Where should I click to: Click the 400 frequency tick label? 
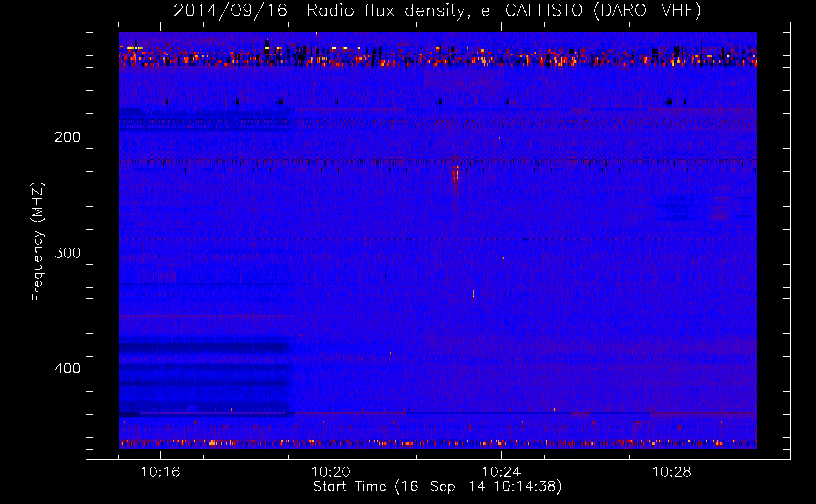coord(67,368)
